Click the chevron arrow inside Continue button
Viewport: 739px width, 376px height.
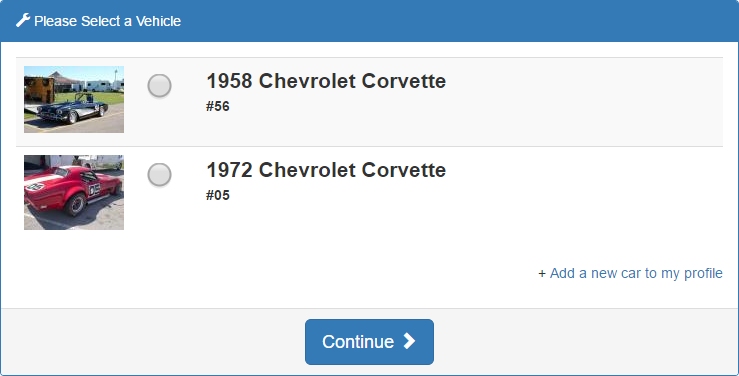(x=409, y=341)
